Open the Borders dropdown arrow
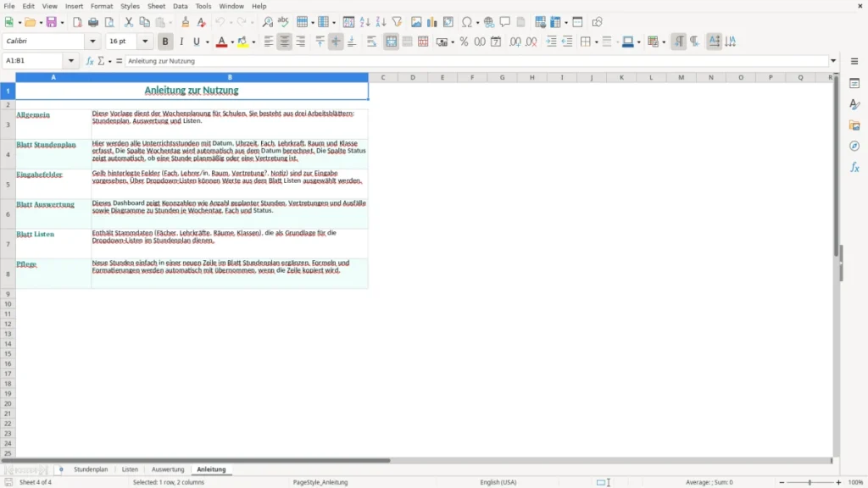This screenshot has height=488, width=868. tap(596, 42)
